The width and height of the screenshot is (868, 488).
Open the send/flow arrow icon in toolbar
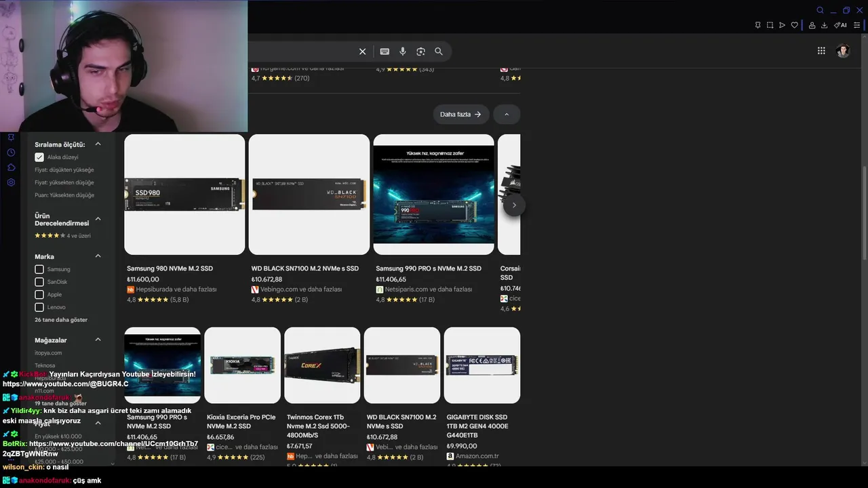782,25
